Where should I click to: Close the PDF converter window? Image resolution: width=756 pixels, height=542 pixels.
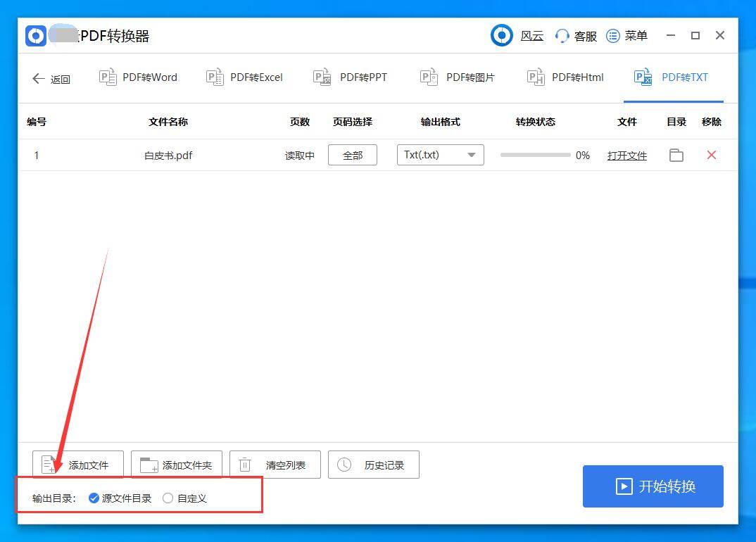[720, 35]
